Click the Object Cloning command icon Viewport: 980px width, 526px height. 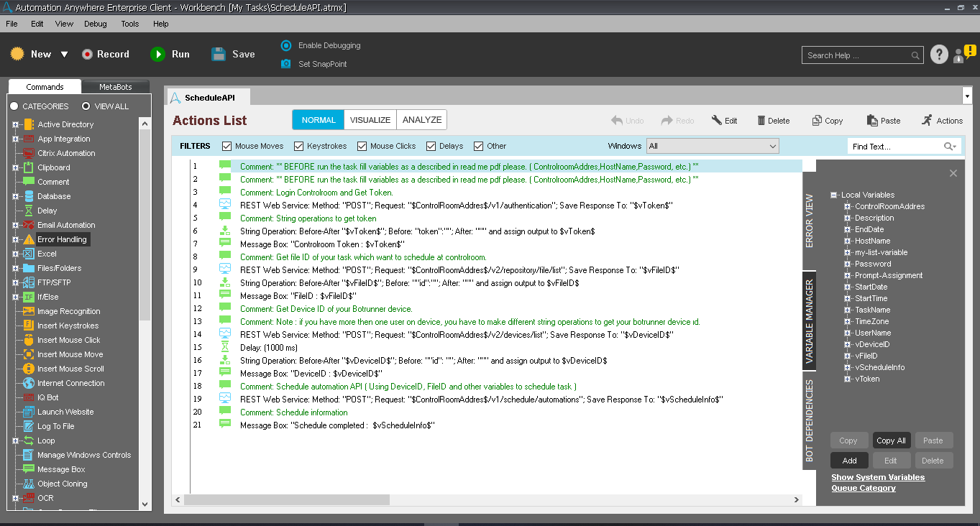coord(29,484)
